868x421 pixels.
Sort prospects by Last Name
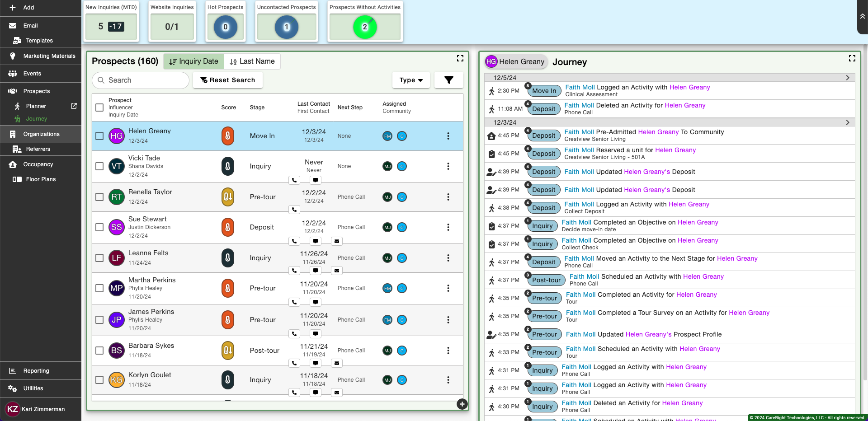pyautogui.click(x=252, y=61)
